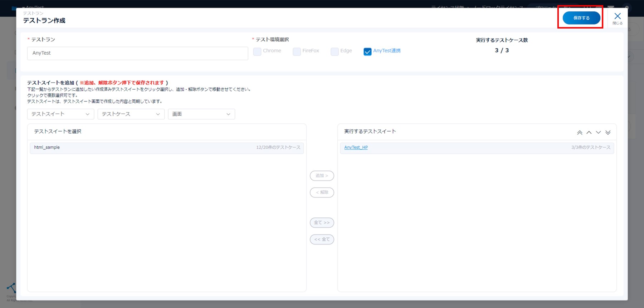Click the < 解除 remove button
Screen dimensions: 644x308
click(322, 193)
